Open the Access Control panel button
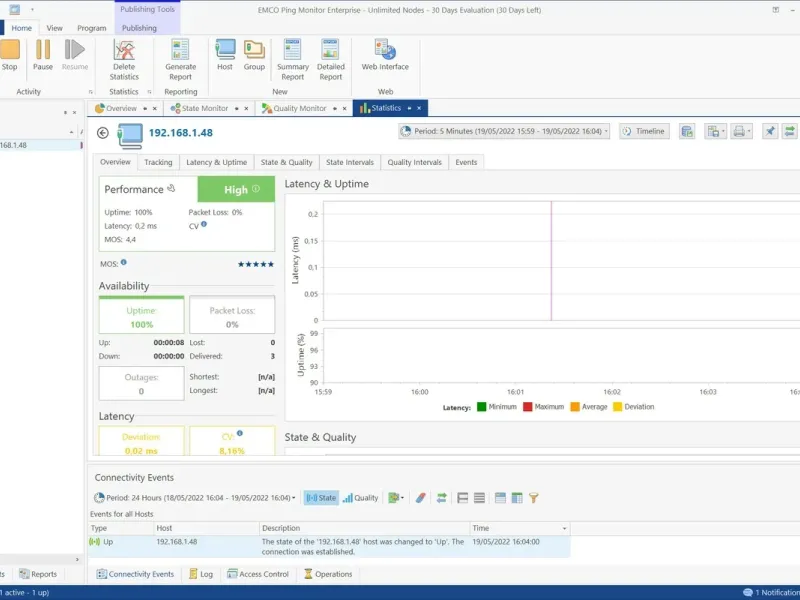The height and width of the screenshot is (600, 800). coord(258,574)
